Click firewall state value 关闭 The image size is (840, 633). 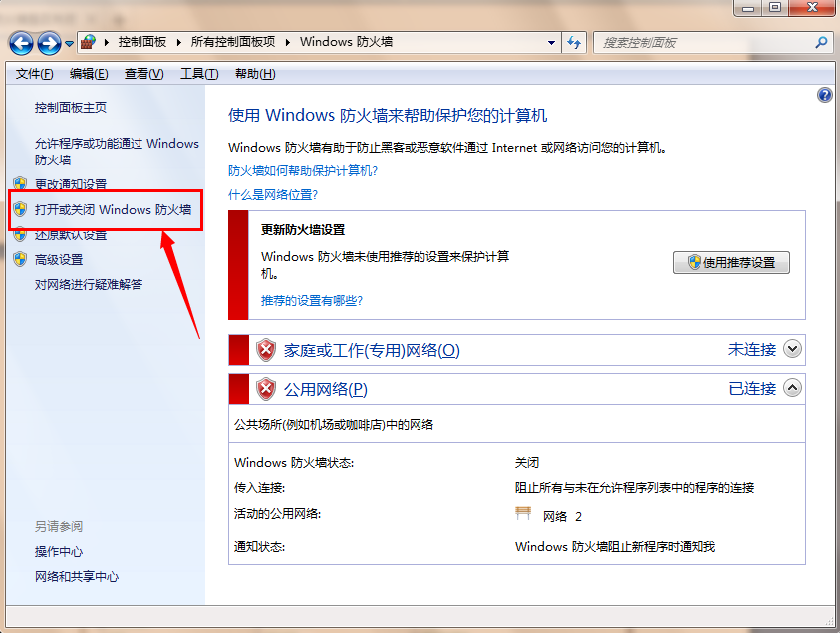[526, 462]
